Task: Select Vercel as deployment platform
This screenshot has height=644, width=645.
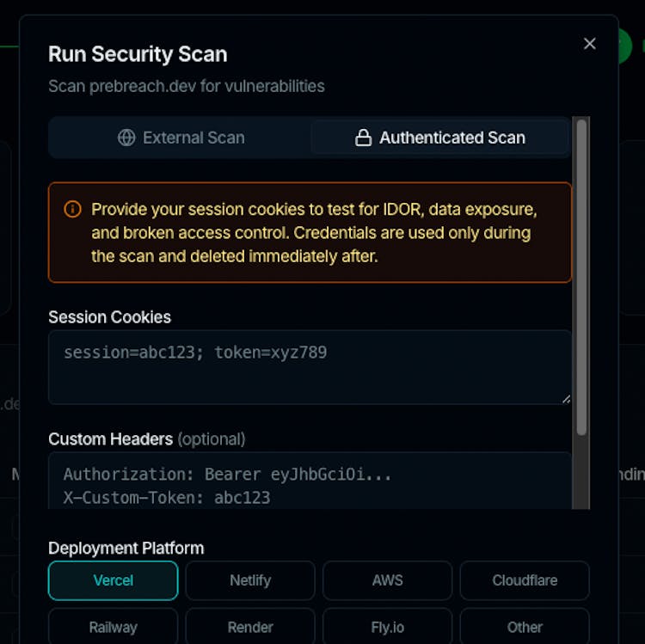Action: (113, 580)
